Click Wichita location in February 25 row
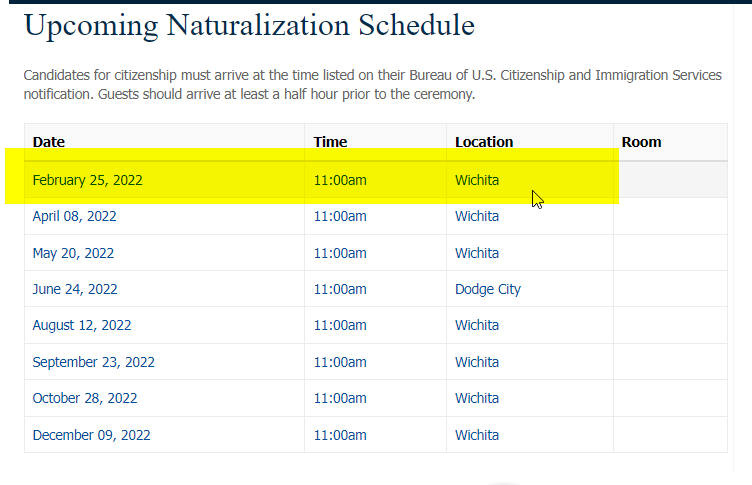 pyautogui.click(x=477, y=180)
